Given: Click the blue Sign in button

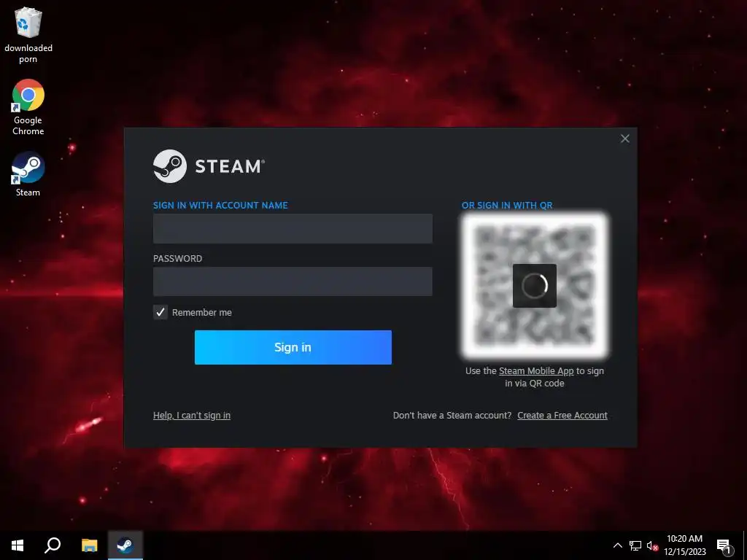Looking at the screenshot, I should coord(293,347).
